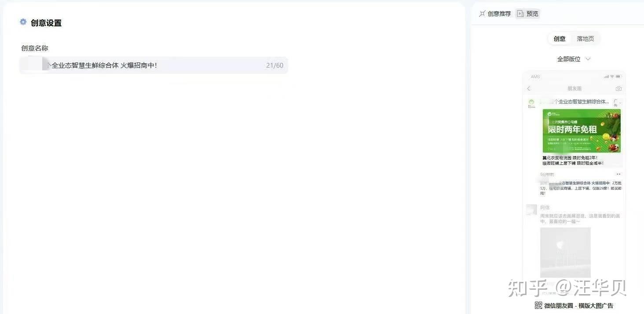Tap the back arrow in phone preview
The height and width of the screenshot is (314, 644).
pyautogui.click(x=529, y=88)
